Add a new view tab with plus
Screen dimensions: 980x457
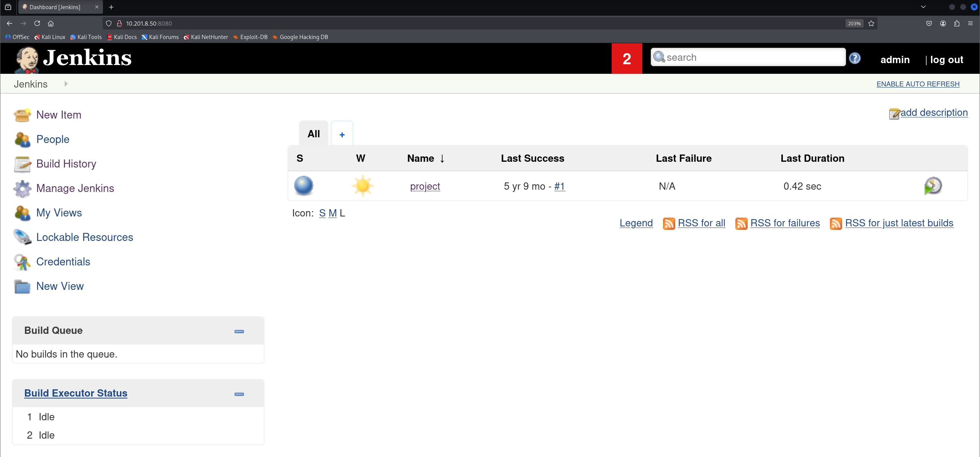[x=342, y=134]
